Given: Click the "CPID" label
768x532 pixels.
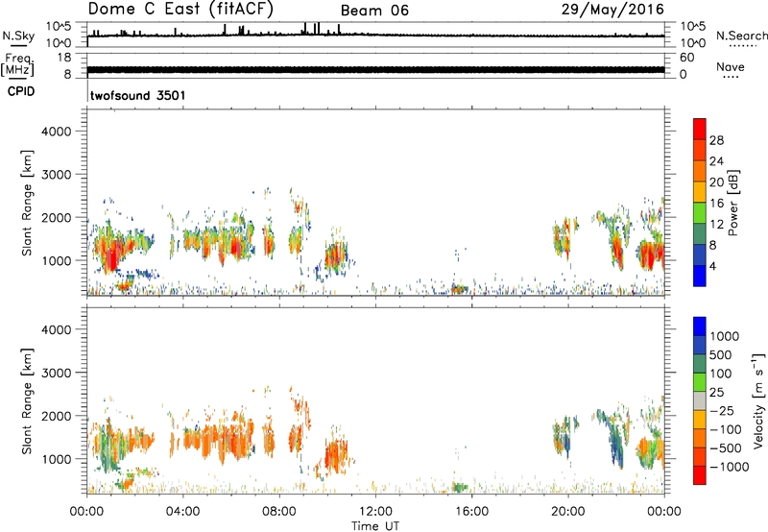Looking at the screenshot, I should [x=21, y=91].
